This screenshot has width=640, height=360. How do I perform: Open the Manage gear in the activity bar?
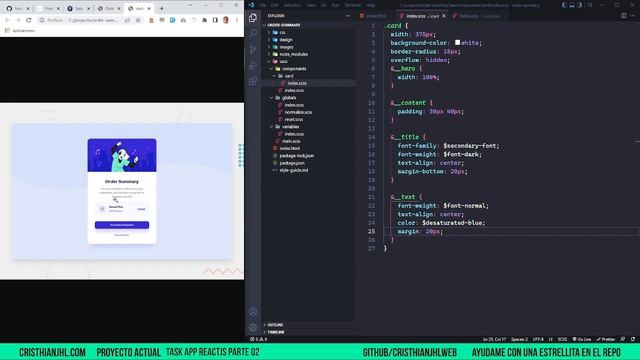[253, 327]
